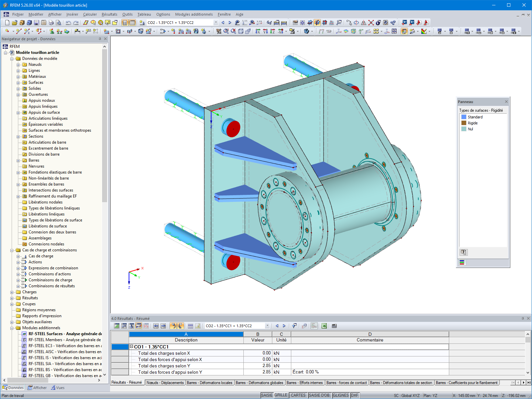This screenshot has height=399, width=532.
Task: Open the load case dropdown showing CO2 - 1.35*CC1
Action: [x=215, y=22]
